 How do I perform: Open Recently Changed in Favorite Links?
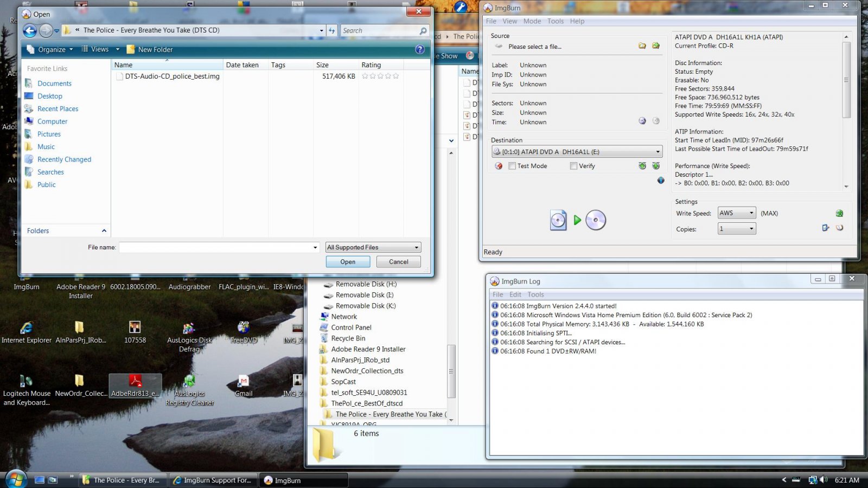64,159
